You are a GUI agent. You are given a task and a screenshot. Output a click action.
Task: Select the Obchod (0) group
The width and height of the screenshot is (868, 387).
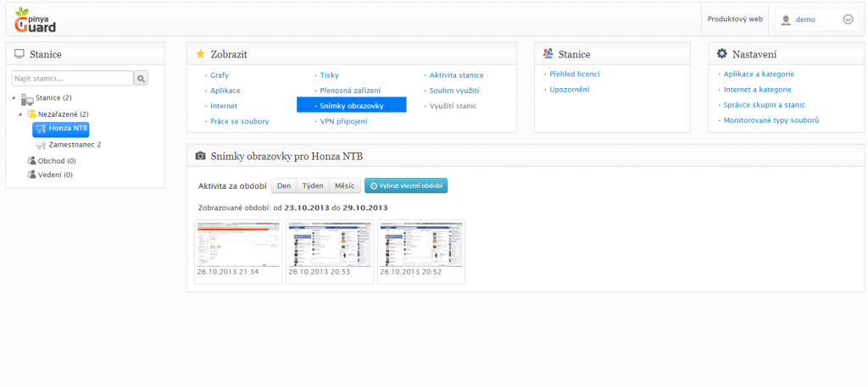pyautogui.click(x=57, y=161)
